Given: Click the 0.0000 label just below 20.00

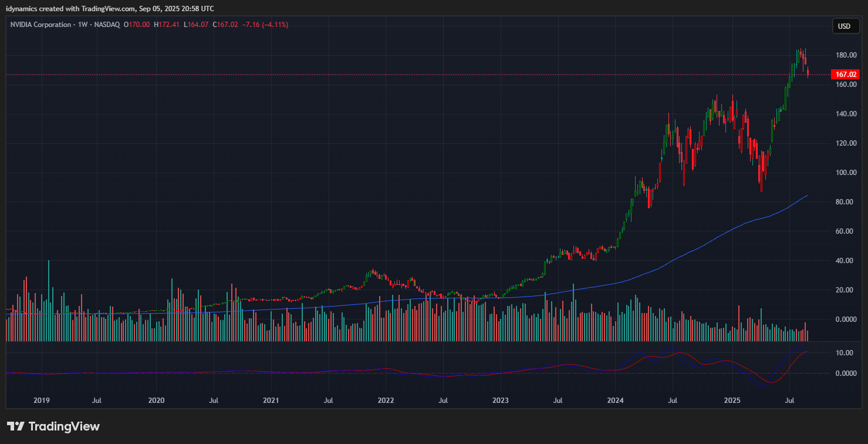Looking at the screenshot, I should pos(846,319).
